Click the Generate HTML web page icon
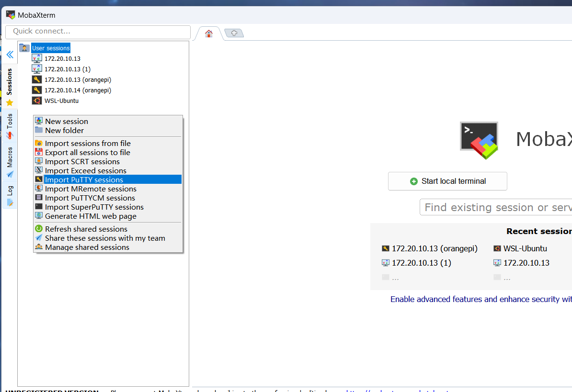 click(x=39, y=215)
